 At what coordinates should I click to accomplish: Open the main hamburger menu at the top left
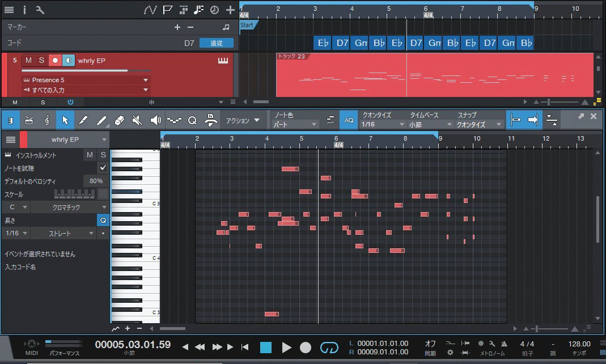[x=9, y=10]
